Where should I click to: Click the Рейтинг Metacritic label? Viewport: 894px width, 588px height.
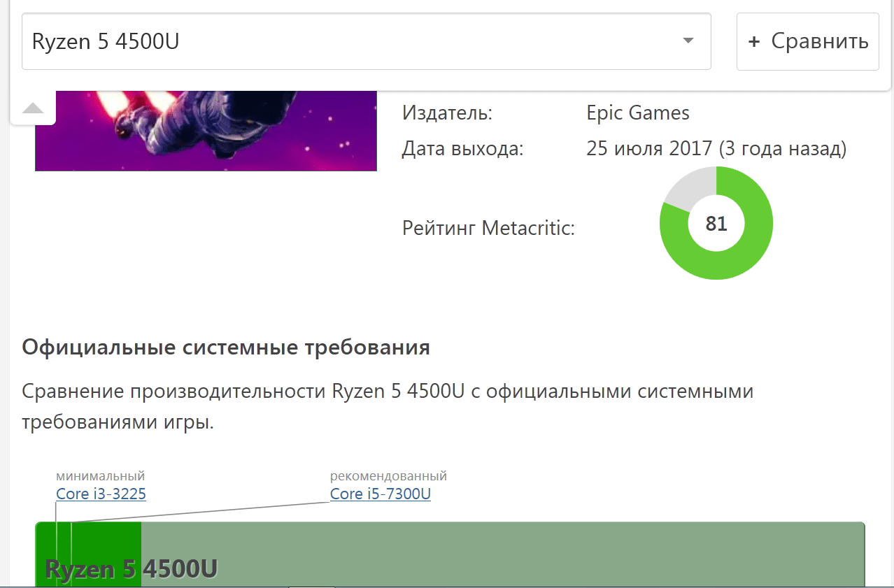click(488, 227)
